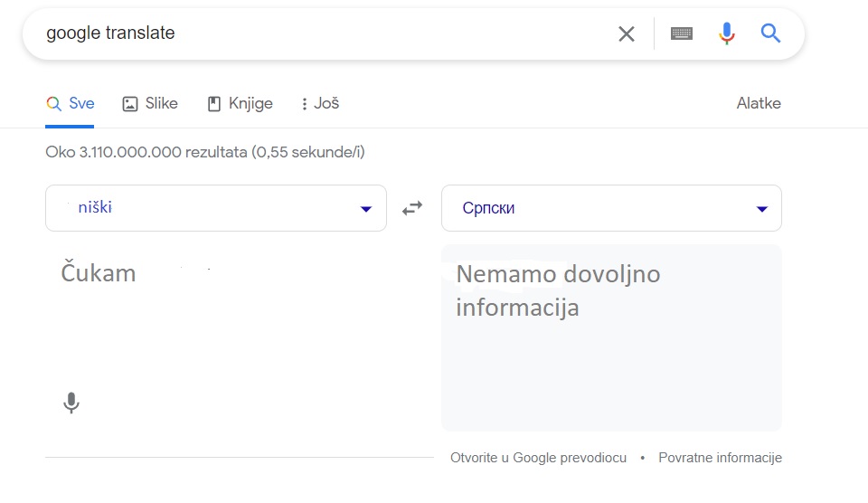Start voice search with colored microphone
The width and height of the screenshot is (868, 503).
726,33
